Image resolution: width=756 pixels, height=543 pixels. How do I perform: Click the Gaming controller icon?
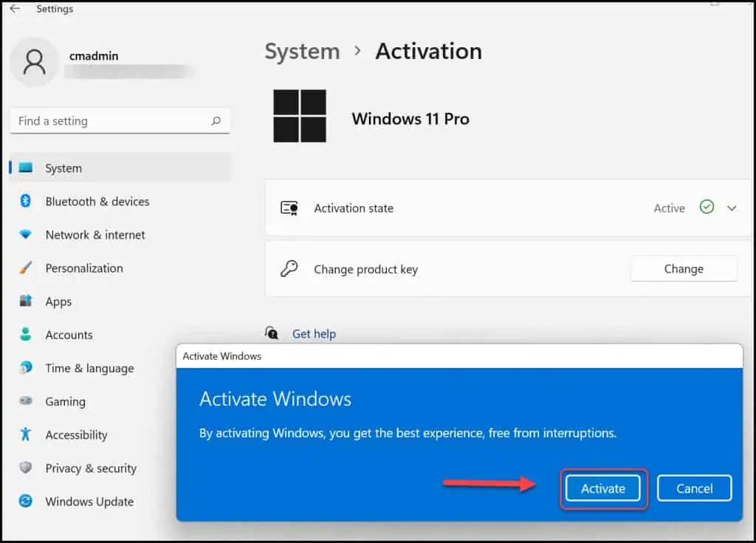pyautogui.click(x=26, y=400)
